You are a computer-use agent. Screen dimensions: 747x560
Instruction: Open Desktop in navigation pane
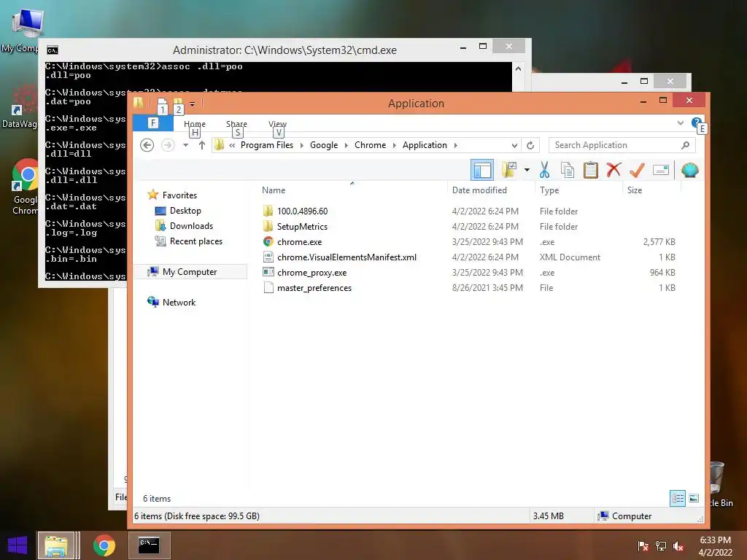pos(185,211)
